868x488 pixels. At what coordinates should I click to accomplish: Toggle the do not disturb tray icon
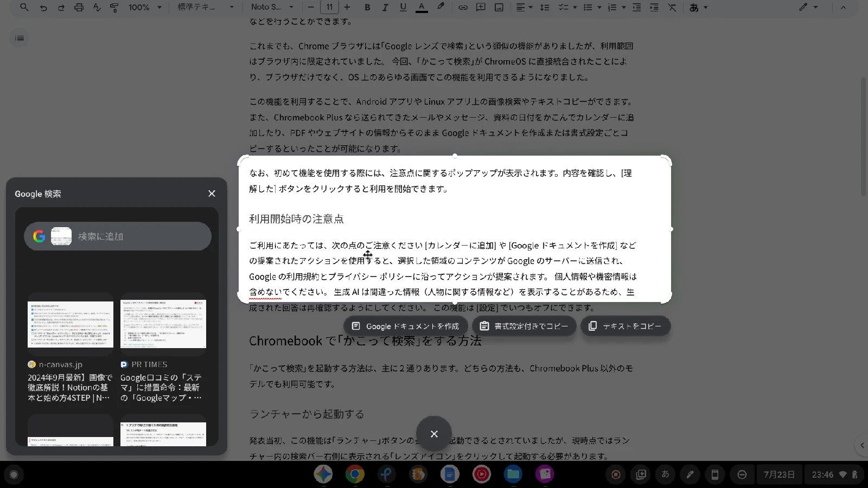point(742,474)
